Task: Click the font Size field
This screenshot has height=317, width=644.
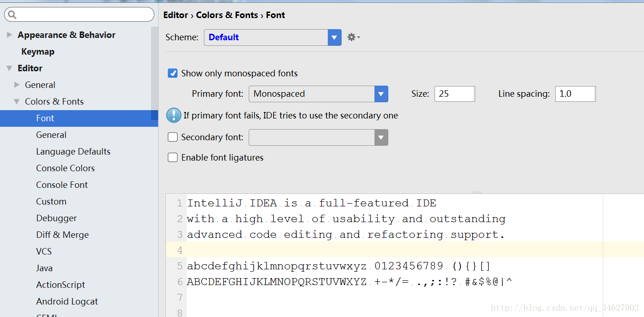Action: (454, 94)
